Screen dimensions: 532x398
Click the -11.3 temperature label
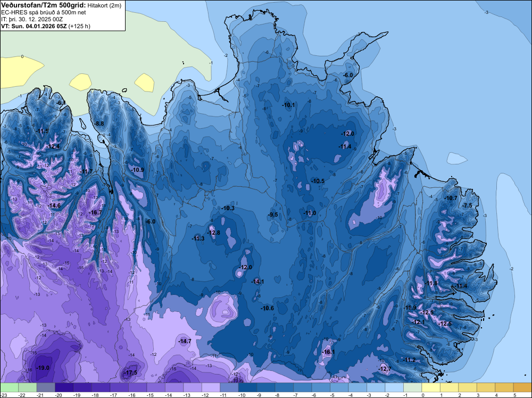tap(198, 238)
